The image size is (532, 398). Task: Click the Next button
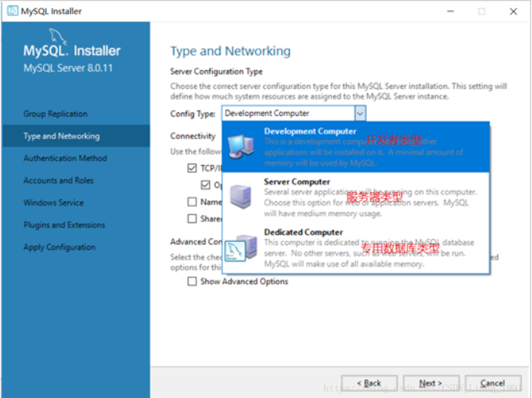431,383
